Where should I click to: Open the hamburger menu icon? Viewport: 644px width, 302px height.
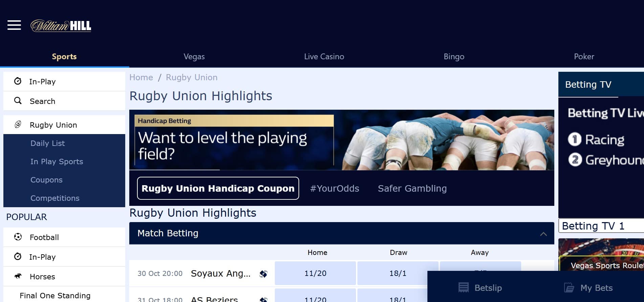14,25
